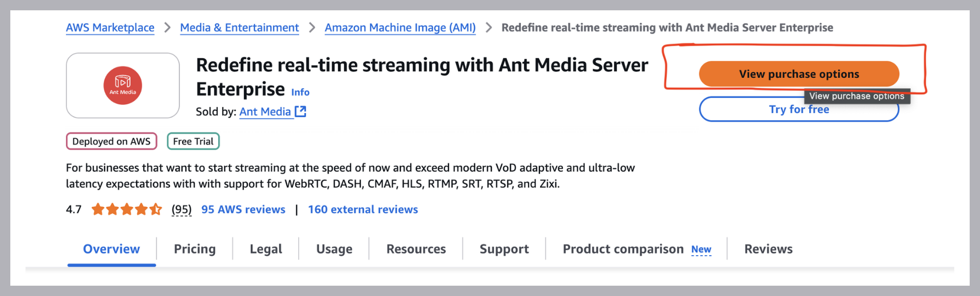Switch to the Support tab
This screenshot has height=296, width=980.
(x=504, y=249)
